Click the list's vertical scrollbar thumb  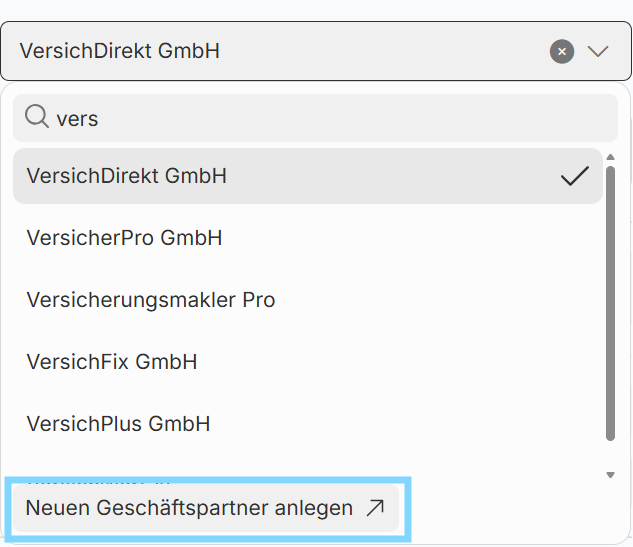pos(611,300)
